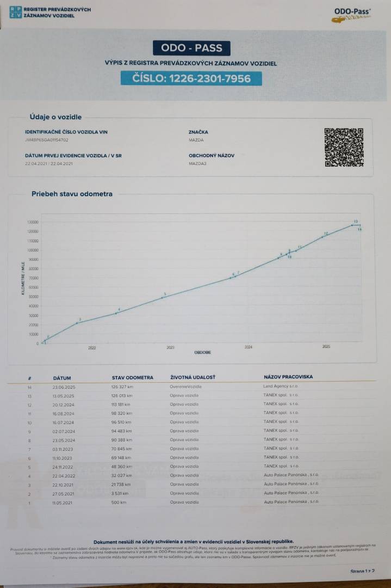
Task: Click the VIN value JM4BP6SGA01154702
Action: pyautogui.click(x=47, y=140)
